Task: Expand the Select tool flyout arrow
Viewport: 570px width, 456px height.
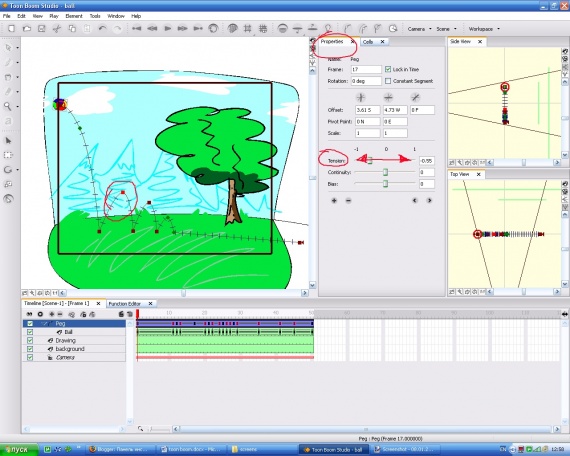Action: pos(17,48)
